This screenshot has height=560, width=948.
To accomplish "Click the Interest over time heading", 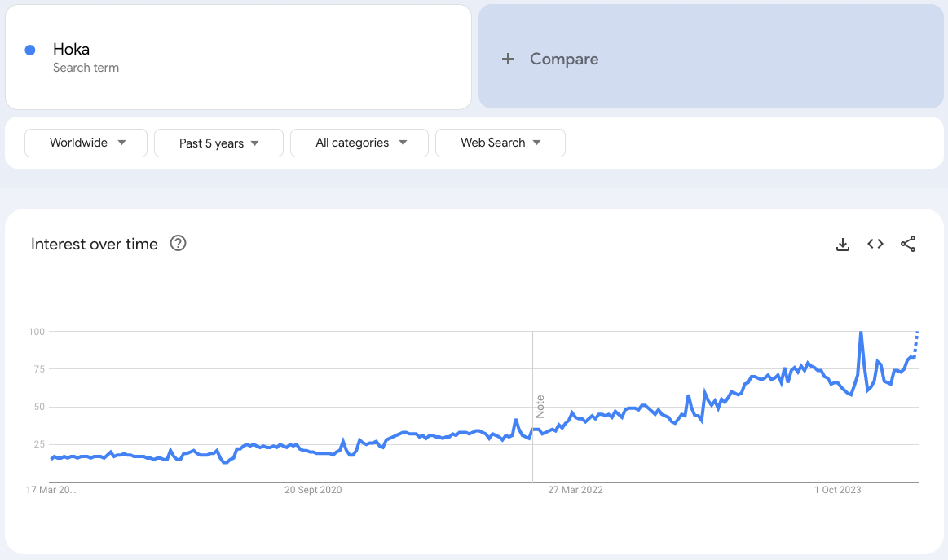I will click(x=95, y=244).
